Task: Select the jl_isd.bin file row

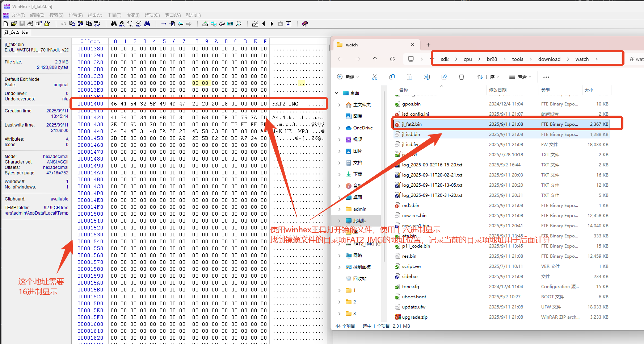Action: 502,134
